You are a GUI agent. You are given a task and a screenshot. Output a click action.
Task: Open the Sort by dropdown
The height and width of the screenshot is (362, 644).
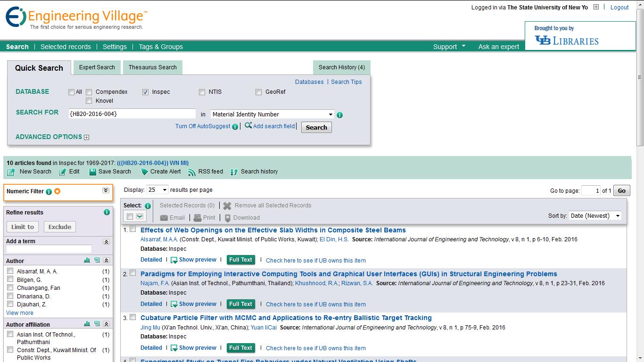click(595, 215)
